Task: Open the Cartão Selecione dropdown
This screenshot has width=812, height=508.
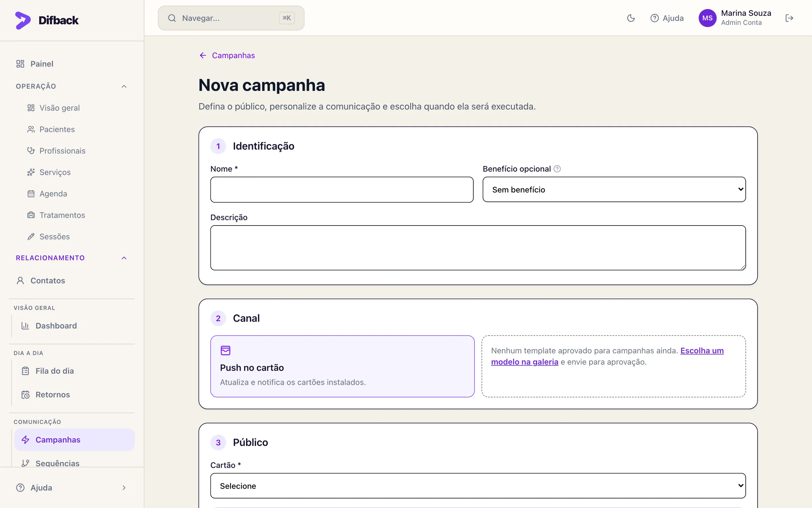Action: (x=478, y=486)
